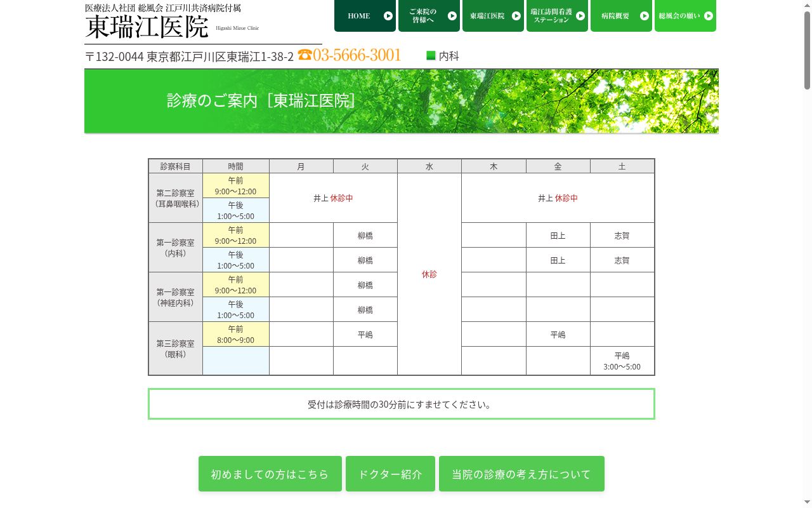Click the page vertical scrollbar thumb

click(x=807, y=50)
